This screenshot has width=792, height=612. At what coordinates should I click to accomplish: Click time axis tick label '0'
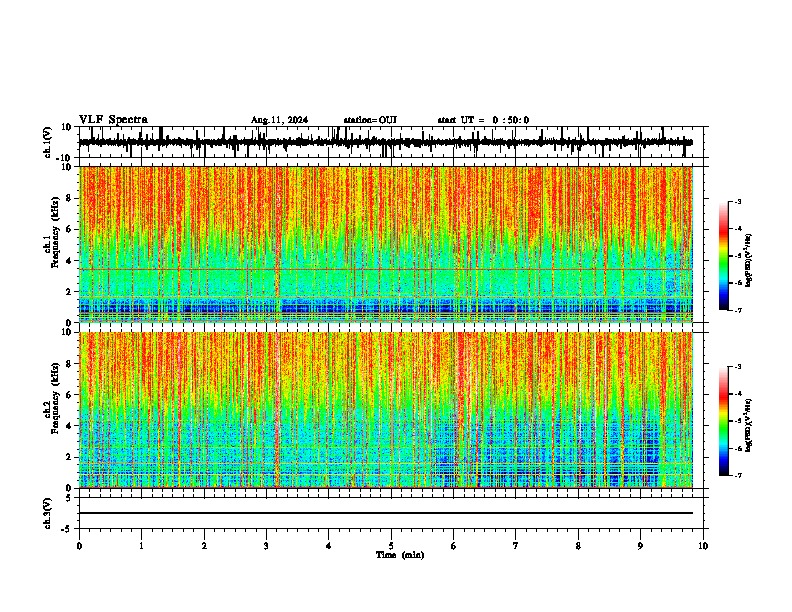coord(79,546)
